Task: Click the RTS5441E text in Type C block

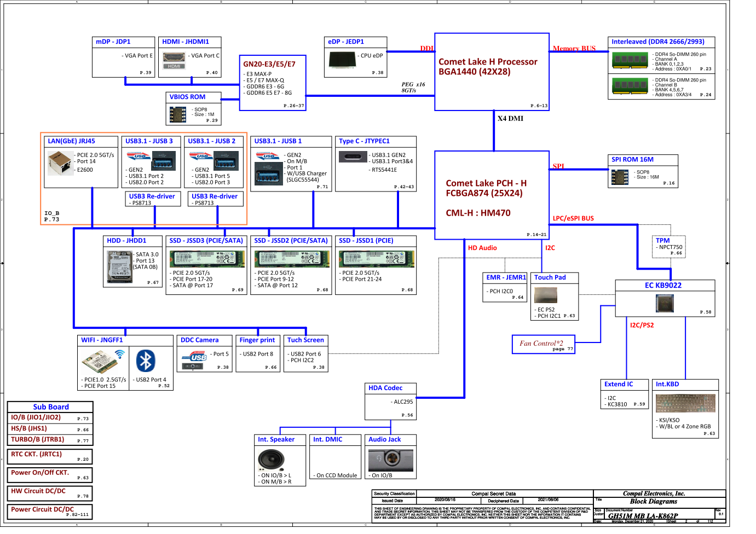Action: click(x=384, y=170)
